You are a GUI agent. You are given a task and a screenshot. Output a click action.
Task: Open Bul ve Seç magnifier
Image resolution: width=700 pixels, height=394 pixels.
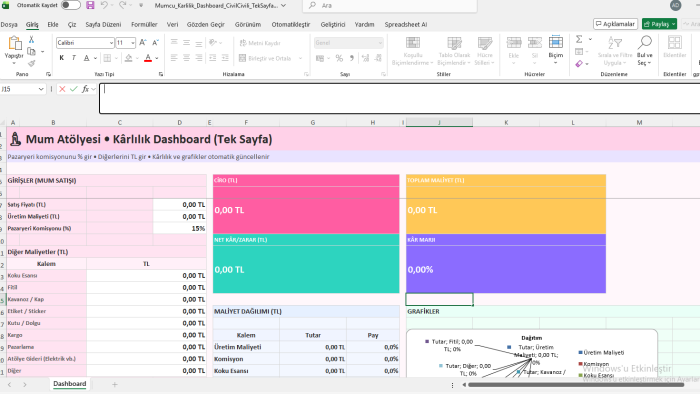click(645, 50)
